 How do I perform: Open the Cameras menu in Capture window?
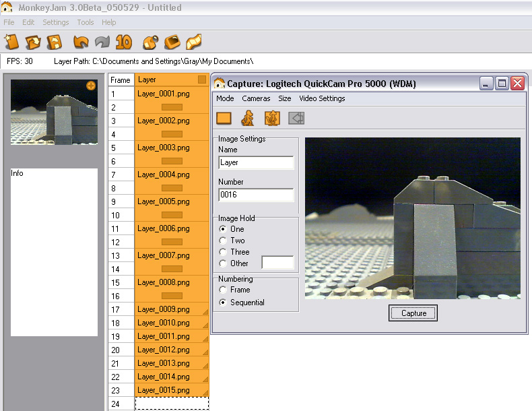point(256,98)
